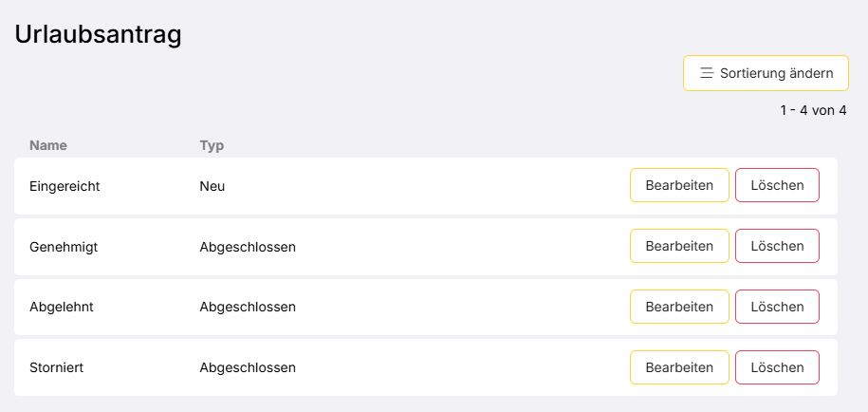Click the Neu type of Eingereicht
Screen dimensions: 868x412
212,186
